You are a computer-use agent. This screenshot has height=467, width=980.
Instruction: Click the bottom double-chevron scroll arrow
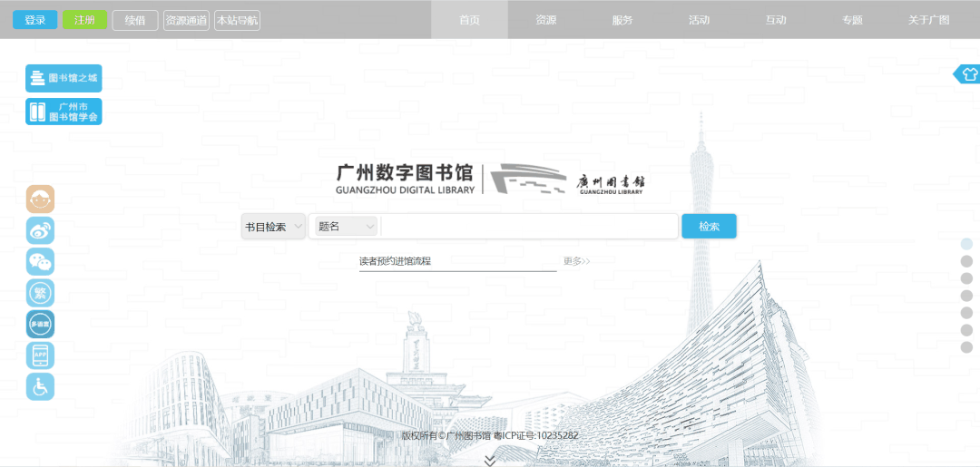(490, 460)
